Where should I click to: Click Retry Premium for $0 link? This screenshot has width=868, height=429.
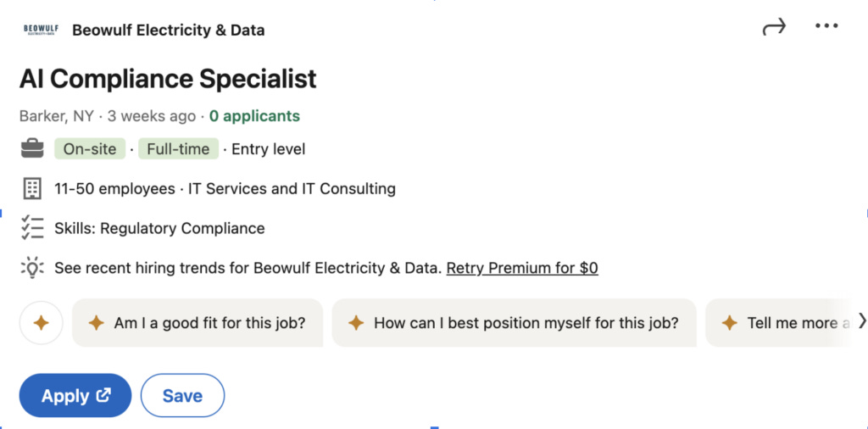pos(522,268)
